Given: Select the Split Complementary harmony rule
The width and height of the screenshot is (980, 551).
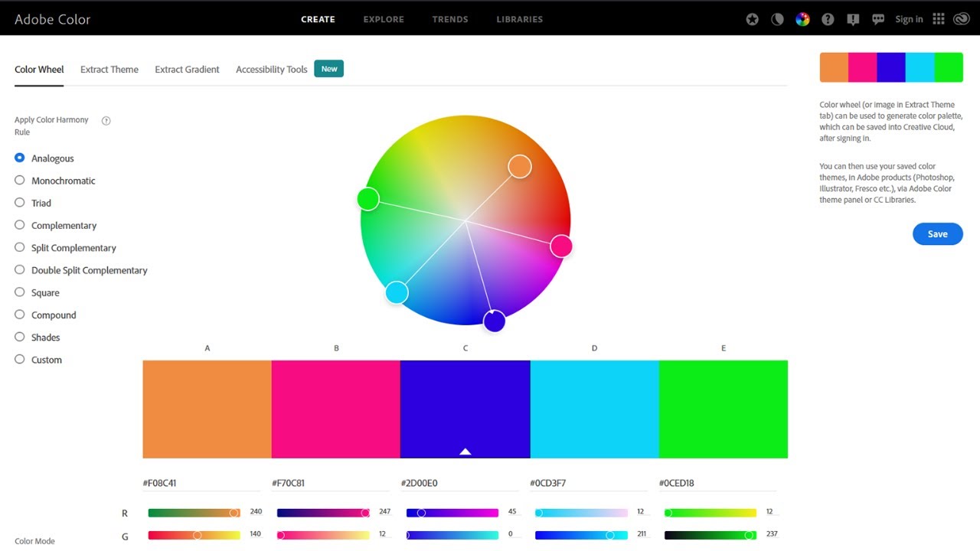Looking at the screenshot, I should tap(66, 248).
